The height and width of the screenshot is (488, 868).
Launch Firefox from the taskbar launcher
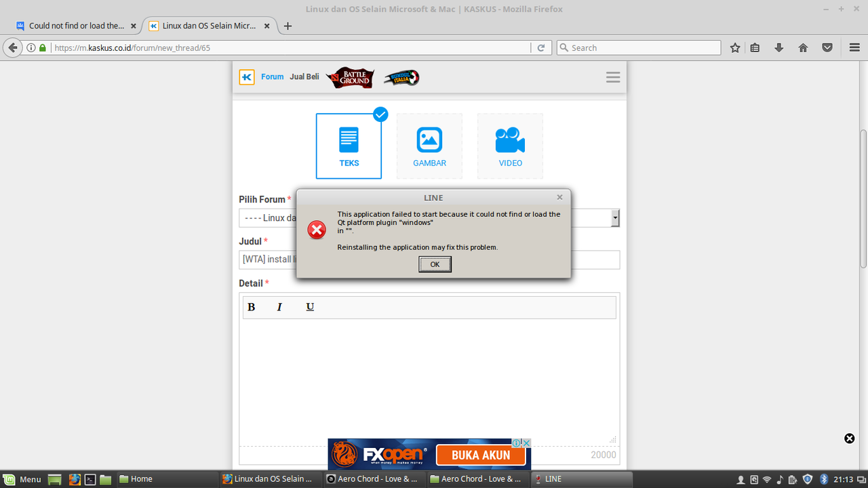point(73,479)
